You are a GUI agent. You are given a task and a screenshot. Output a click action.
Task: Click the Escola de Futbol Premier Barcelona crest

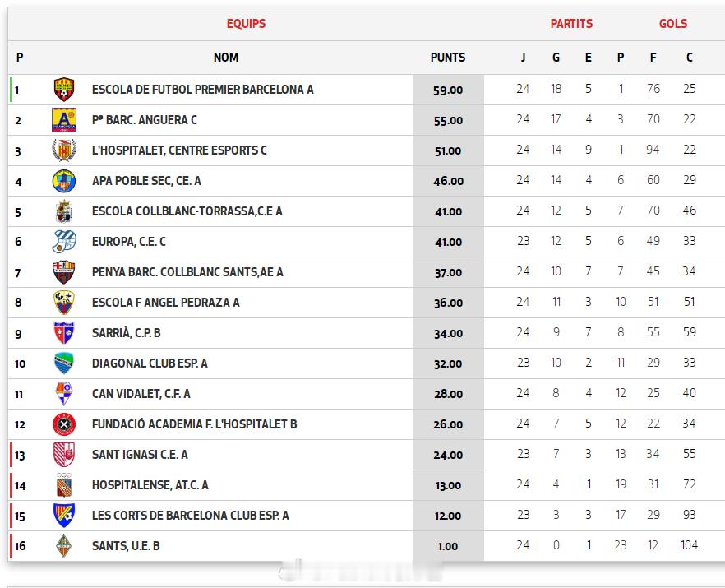click(64, 90)
